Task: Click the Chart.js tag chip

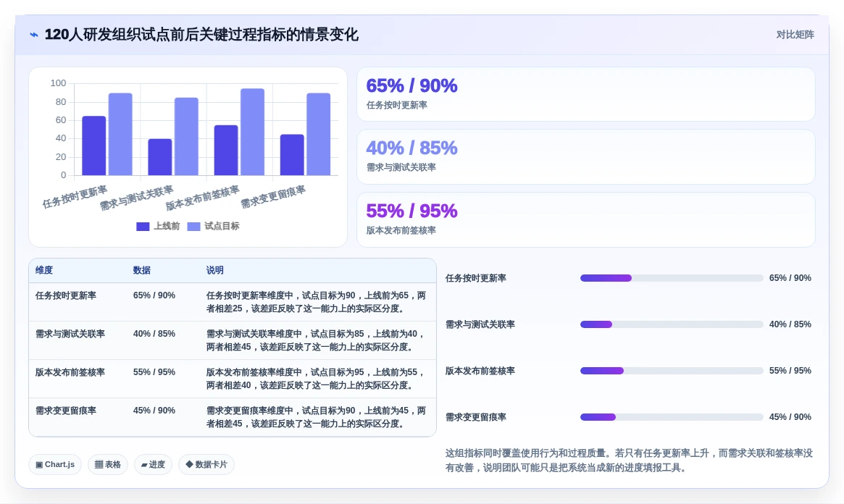Action: point(55,464)
